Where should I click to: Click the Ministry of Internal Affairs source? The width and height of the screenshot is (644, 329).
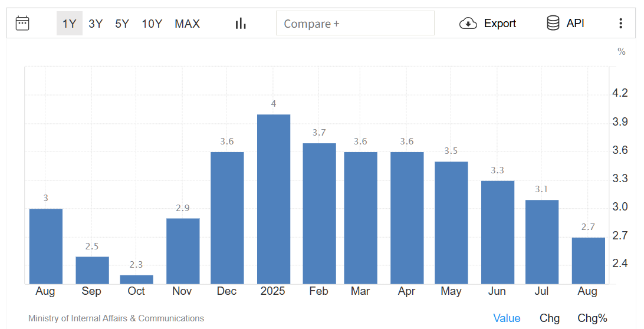click(x=116, y=318)
